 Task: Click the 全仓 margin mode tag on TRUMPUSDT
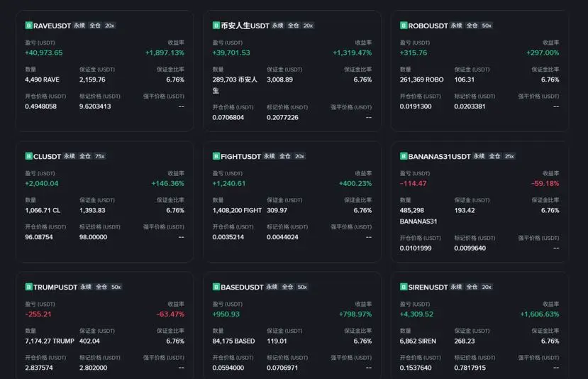101,287
